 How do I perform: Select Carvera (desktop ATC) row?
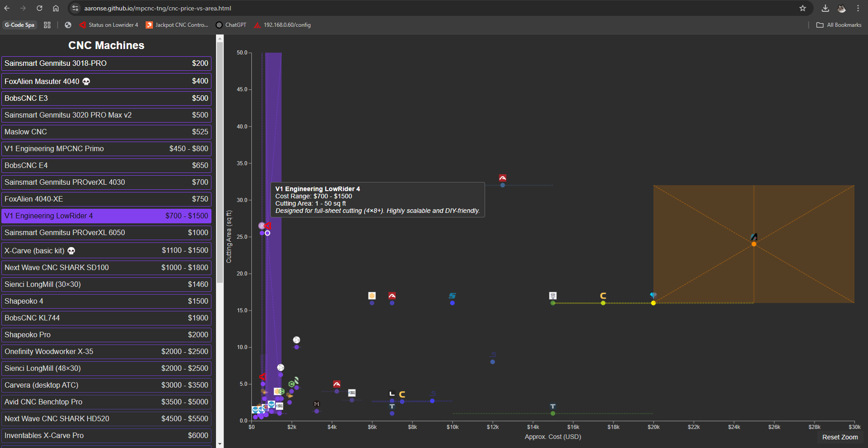[x=106, y=385]
